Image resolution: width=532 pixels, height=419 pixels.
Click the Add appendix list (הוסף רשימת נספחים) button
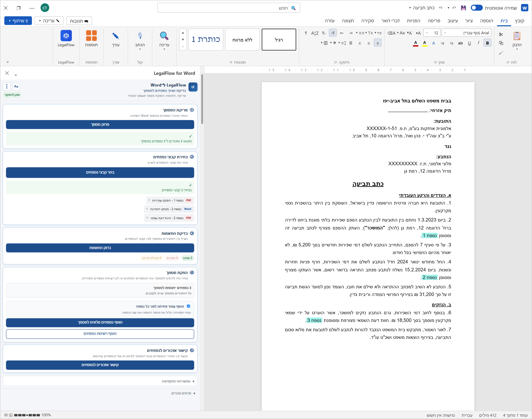pyautogui.click(x=100, y=334)
